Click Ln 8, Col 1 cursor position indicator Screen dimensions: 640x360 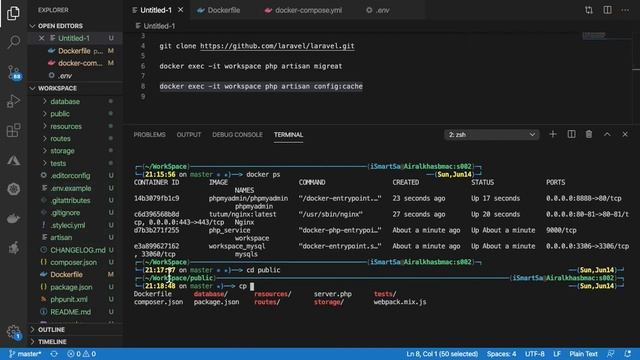coord(442,354)
